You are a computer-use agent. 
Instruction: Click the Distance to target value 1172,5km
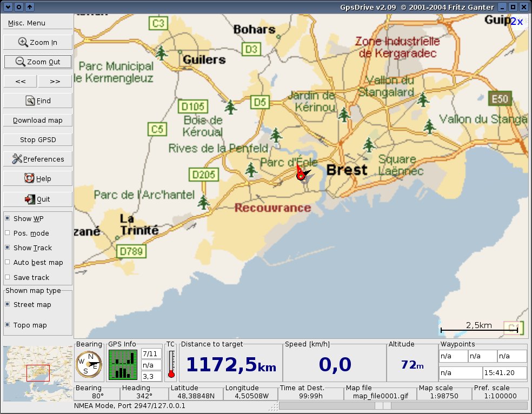[231, 364]
